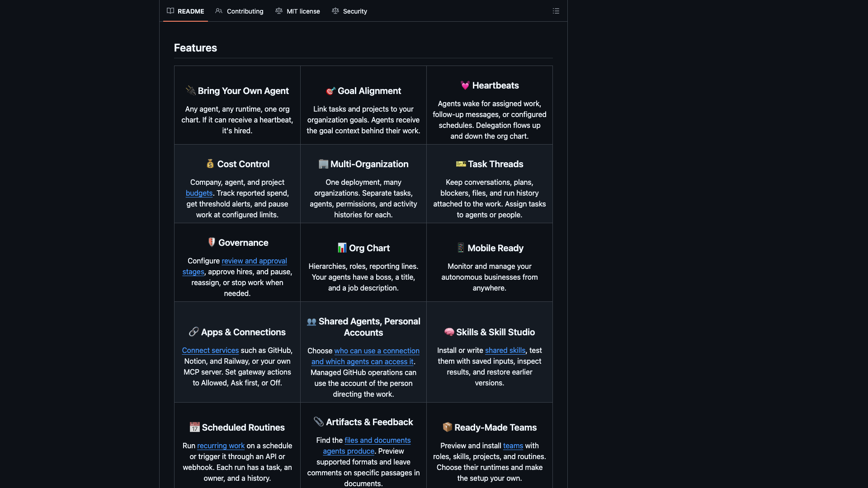Click the heart emoji beside Heartbeats
This screenshot has height=488, width=868.
coord(465,85)
